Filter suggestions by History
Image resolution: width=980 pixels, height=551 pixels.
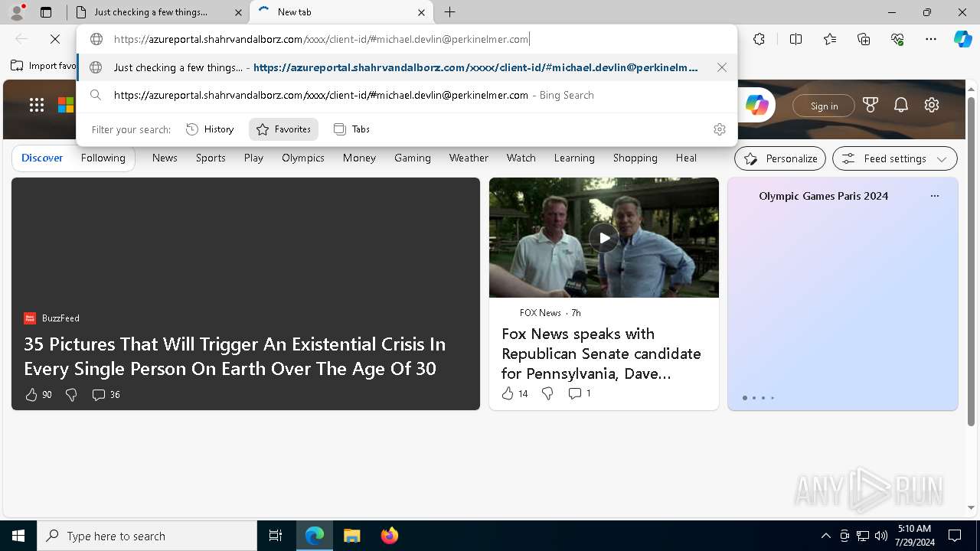[210, 129]
